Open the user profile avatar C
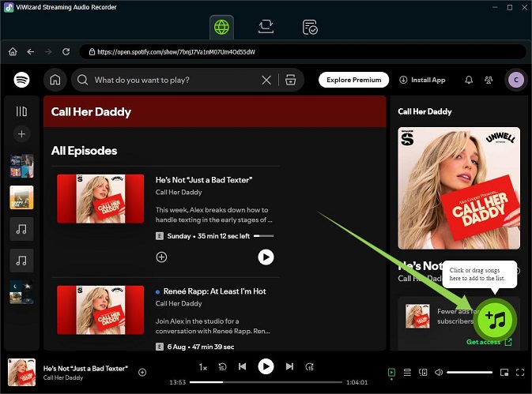This screenshot has width=532, height=394. tap(516, 80)
